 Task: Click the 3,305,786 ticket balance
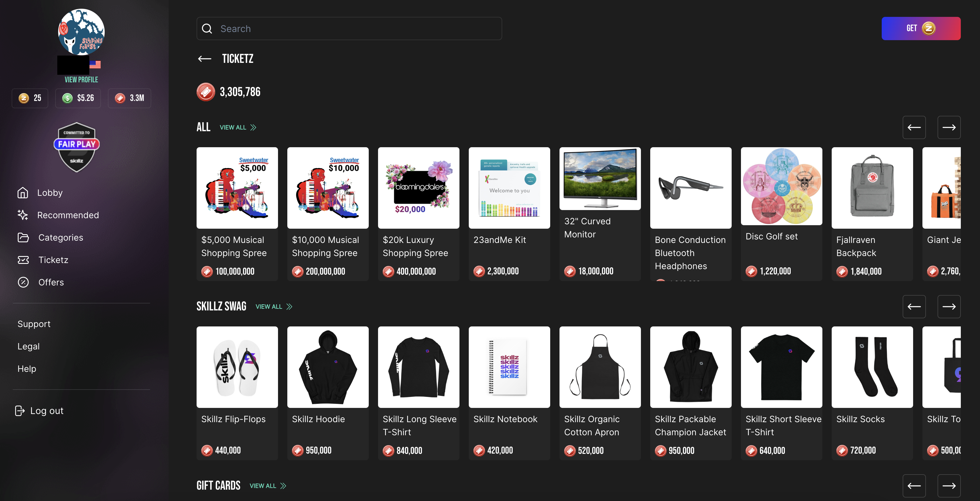[x=240, y=92]
